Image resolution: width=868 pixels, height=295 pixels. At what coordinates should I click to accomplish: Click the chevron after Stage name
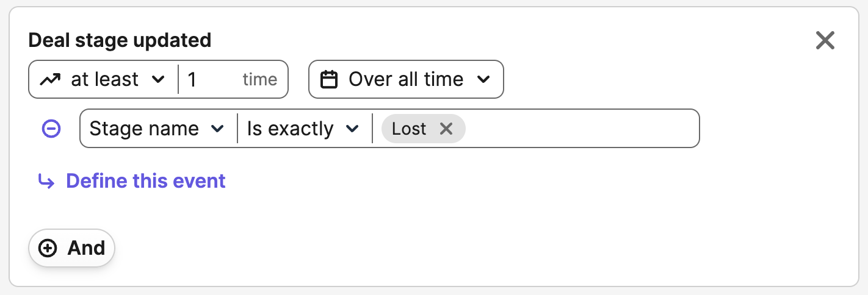pos(217,129)
